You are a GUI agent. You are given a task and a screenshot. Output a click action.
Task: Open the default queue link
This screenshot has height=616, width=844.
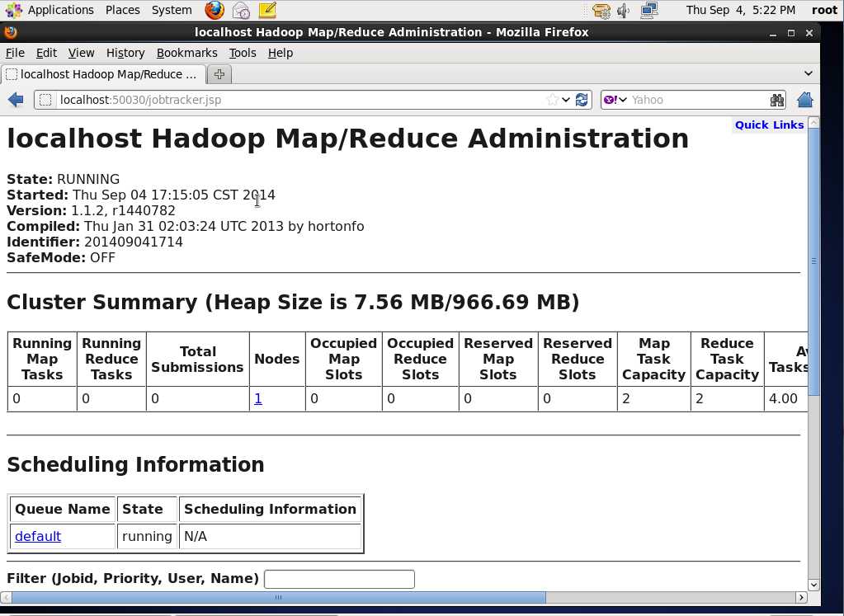coord(38,536)
